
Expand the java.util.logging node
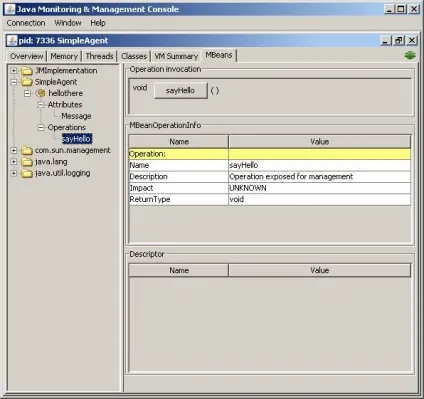(x=14, y=173)
